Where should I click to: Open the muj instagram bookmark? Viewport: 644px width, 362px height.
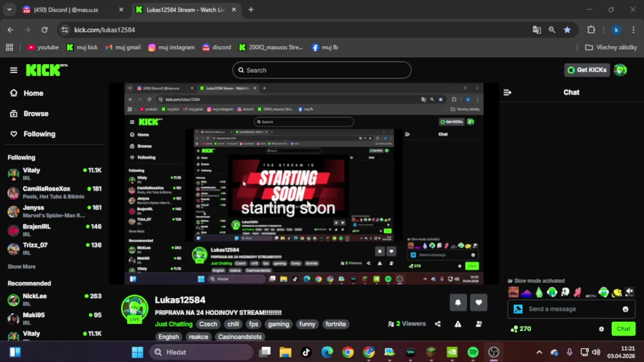(x=171, y=47)
